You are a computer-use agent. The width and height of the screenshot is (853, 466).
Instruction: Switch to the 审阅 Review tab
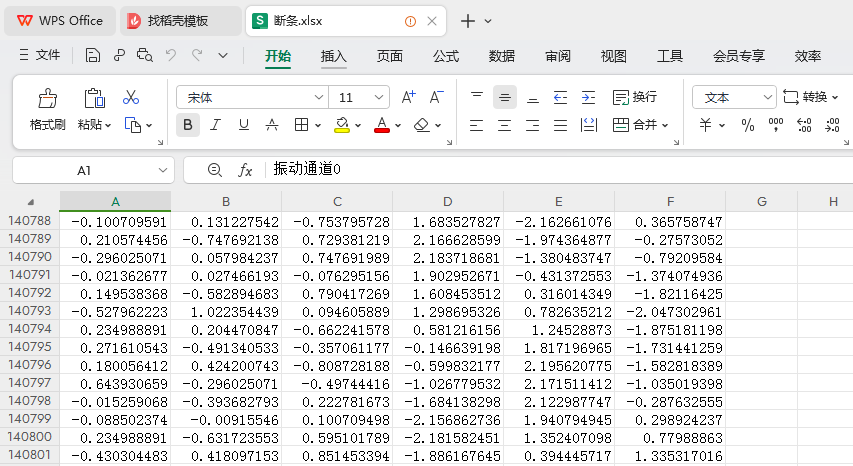(558, 56)
